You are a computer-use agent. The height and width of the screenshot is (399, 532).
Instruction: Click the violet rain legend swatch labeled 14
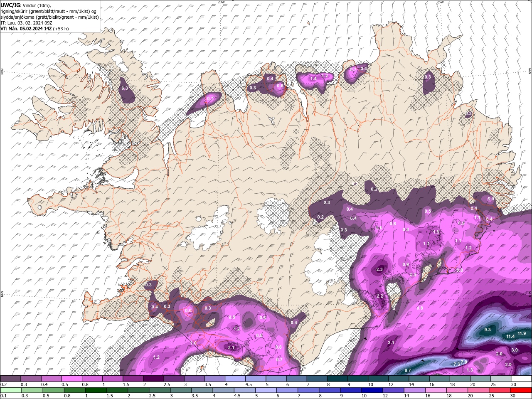tap(414, 390)
